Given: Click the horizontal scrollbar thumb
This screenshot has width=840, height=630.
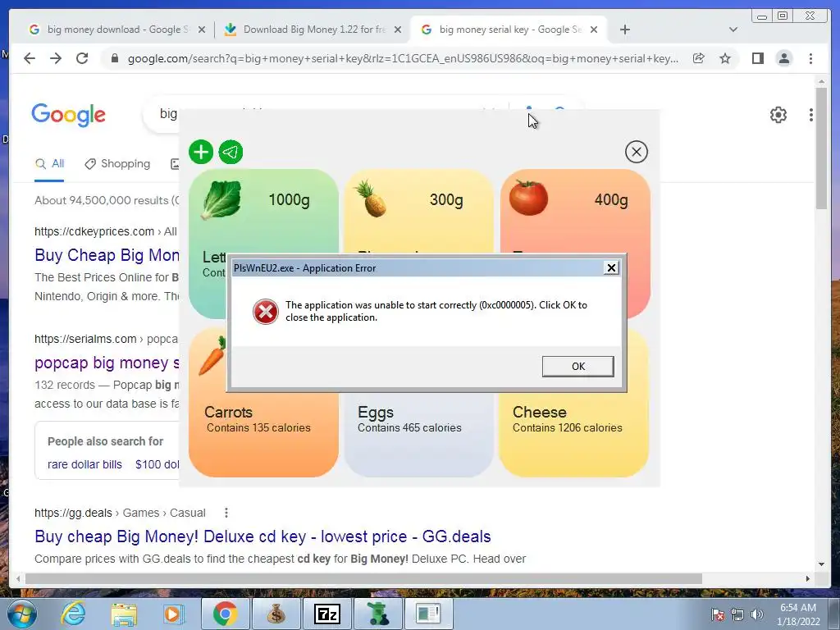Looking at the screenshot, I should coord(363,578).
